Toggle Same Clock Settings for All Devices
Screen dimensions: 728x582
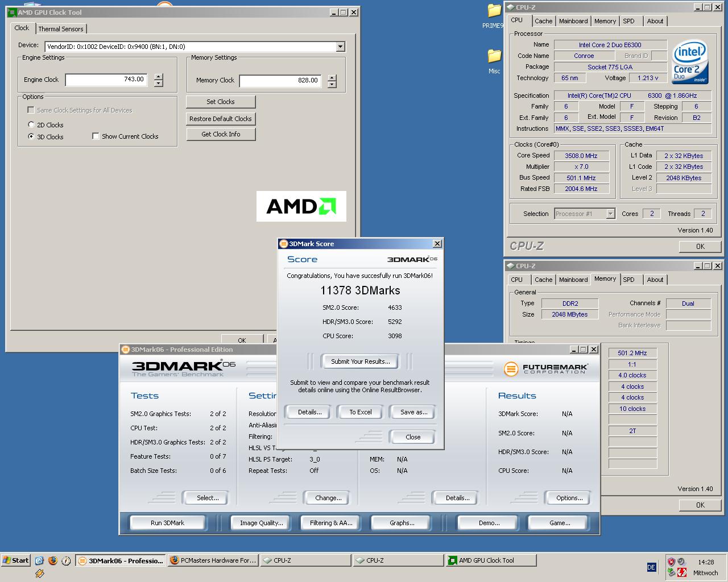click(31, 110)
